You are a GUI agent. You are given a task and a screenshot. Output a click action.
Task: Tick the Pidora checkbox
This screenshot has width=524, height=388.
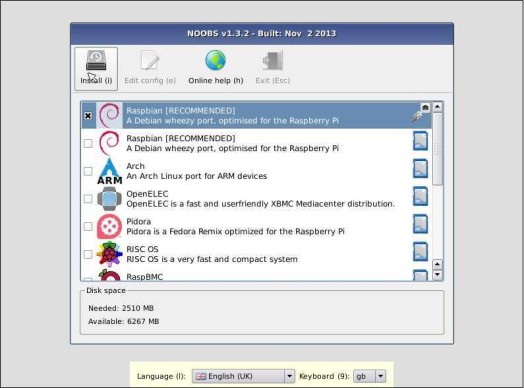pos(88,227)
